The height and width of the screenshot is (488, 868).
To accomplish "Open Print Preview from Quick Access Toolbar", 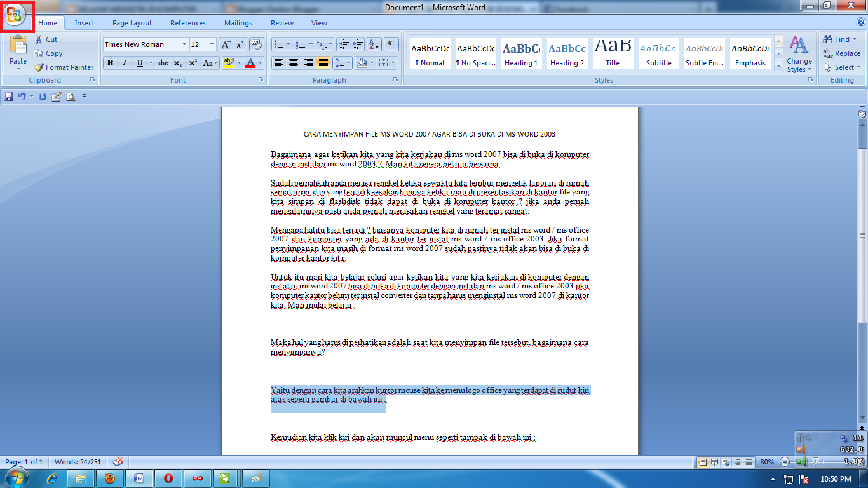I will click(71, 97).
